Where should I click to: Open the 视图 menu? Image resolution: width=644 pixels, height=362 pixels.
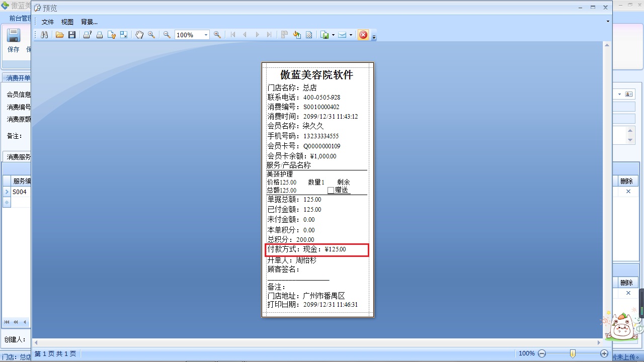point(67,22)
